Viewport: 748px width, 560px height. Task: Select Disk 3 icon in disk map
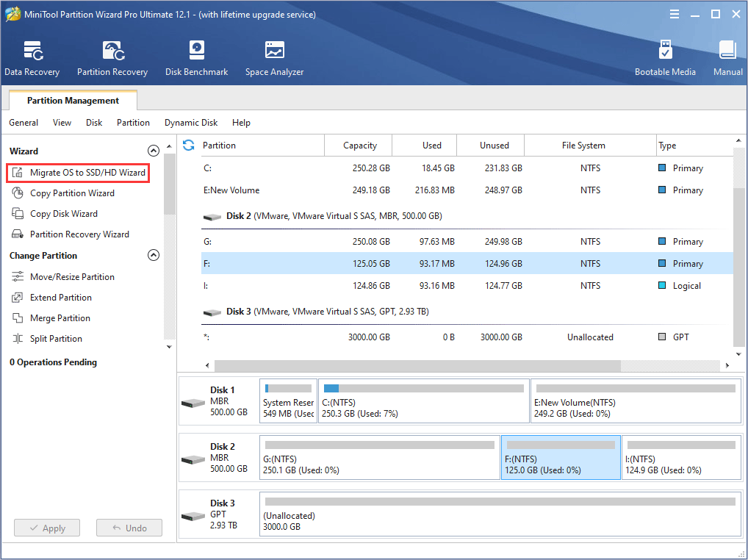(193, 516)
